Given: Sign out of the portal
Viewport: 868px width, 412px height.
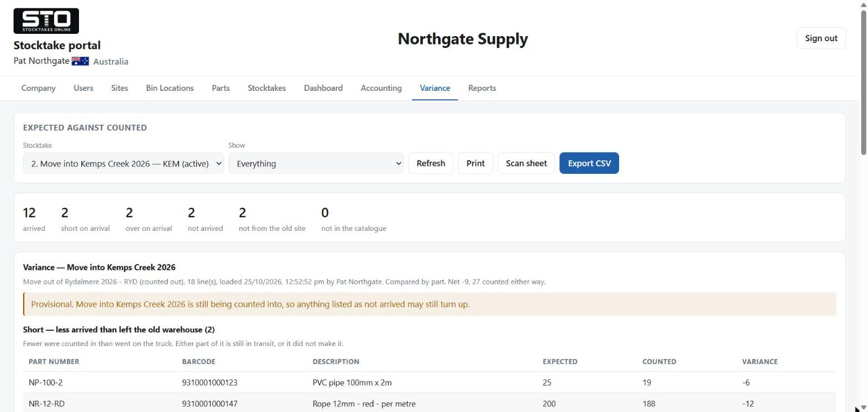Looking at the screenshot, I should 821,38.
